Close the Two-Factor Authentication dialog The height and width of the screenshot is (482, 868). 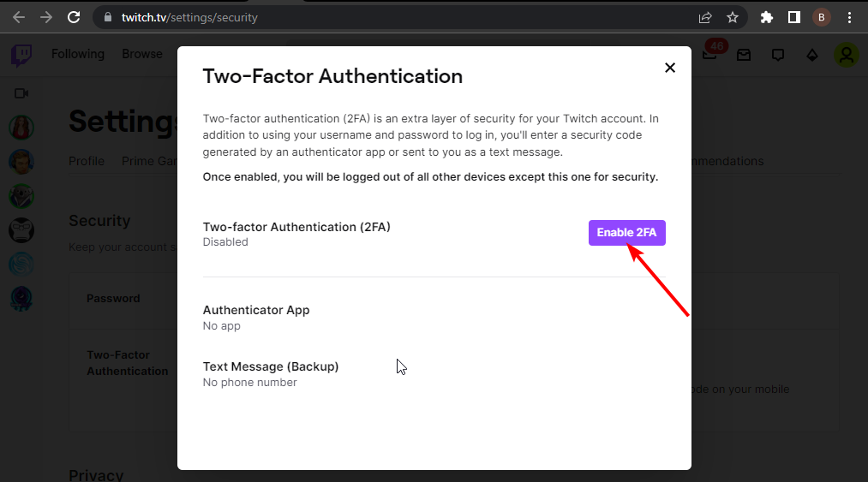[670, 68]
